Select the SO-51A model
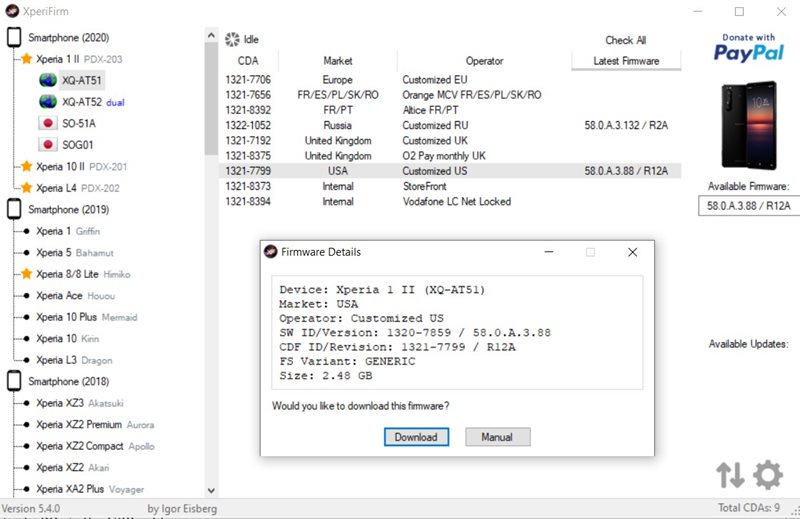800x519 pixels. (79, 123)
